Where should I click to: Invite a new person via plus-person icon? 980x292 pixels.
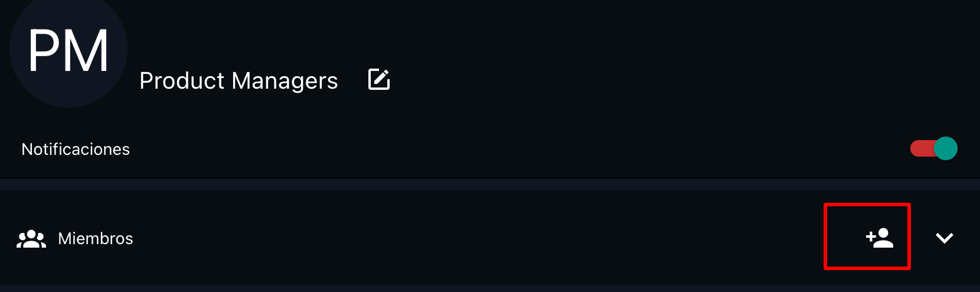[x=880, y=238]
